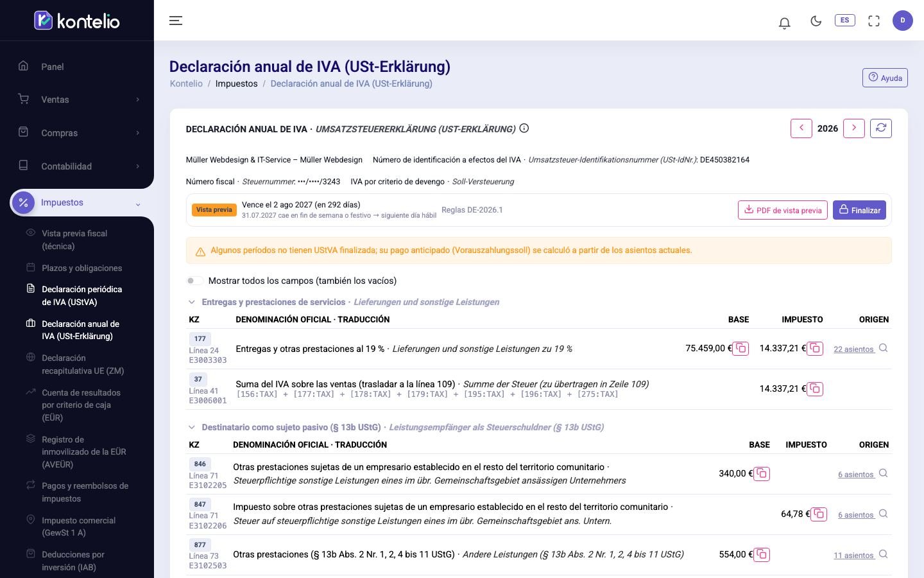Expand the Compras menu
The width and height of the screenshot is (924, 578).
coord(77,133)
